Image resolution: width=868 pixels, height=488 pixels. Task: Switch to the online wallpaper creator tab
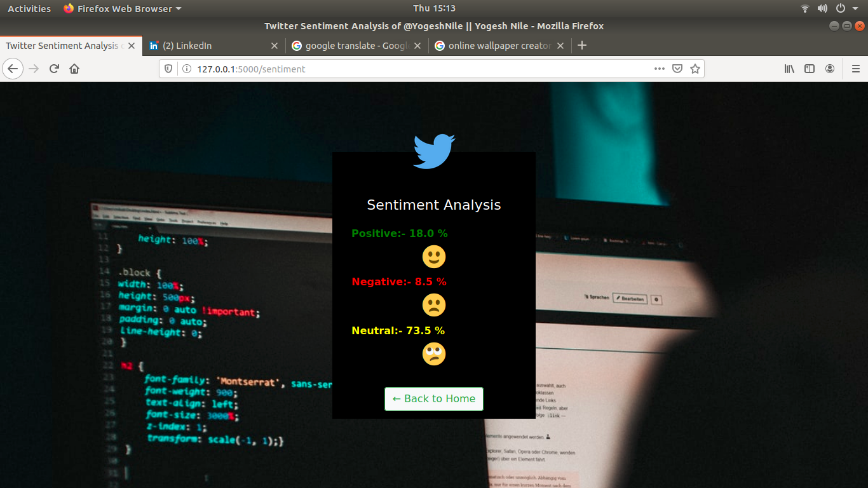tap(500, 46)
